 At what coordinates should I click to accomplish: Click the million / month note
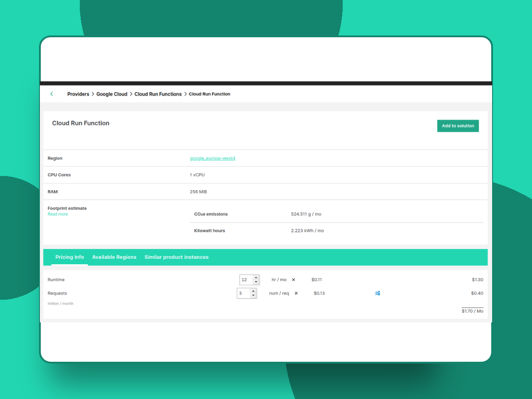tap(61, 304)
